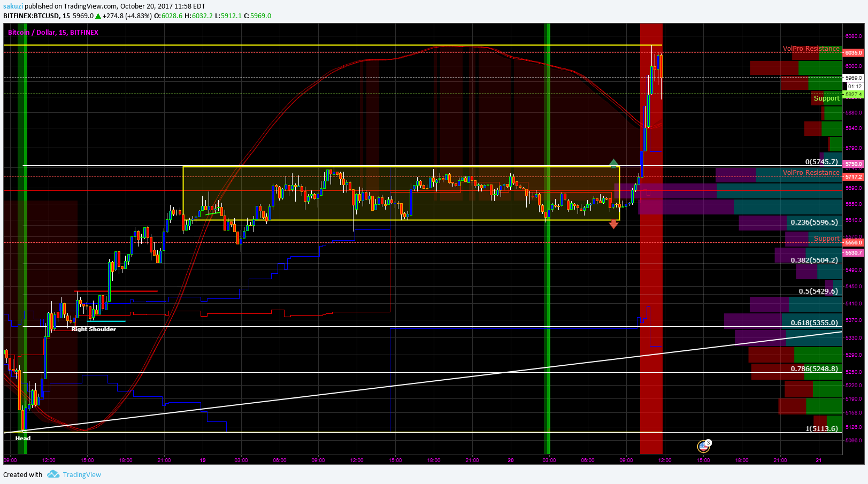This screenshot has height=484, width=868.
Task: Click the 'Created with' footer text
Action: pyautogui.click(x=22, y=474)
